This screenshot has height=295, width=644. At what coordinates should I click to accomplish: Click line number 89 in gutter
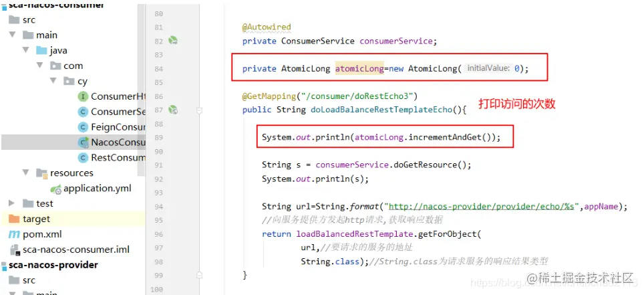pos(158,138)
